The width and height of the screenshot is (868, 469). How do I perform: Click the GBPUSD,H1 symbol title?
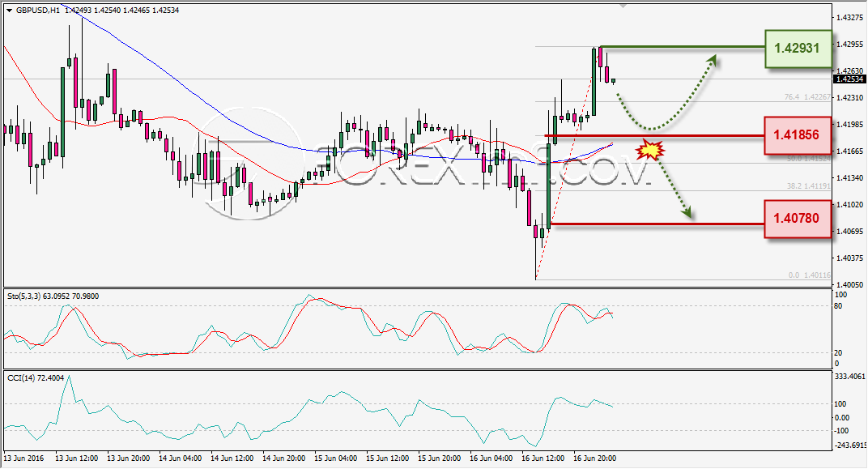pyautogui.click(x=38, y=10)
